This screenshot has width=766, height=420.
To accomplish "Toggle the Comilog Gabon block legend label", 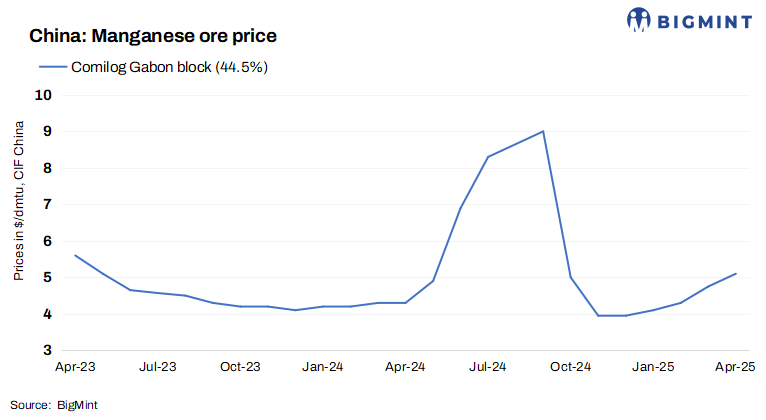I will tap(169, 67).
